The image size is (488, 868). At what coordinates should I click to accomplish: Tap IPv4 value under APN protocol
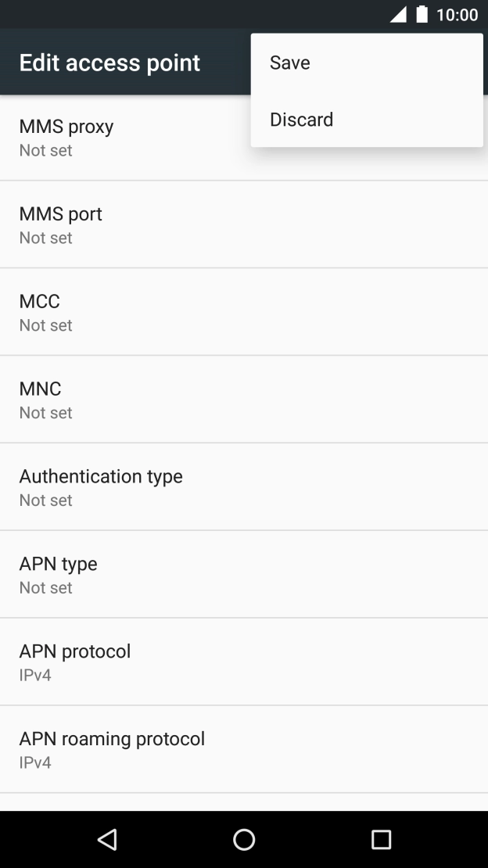point(35,675)
